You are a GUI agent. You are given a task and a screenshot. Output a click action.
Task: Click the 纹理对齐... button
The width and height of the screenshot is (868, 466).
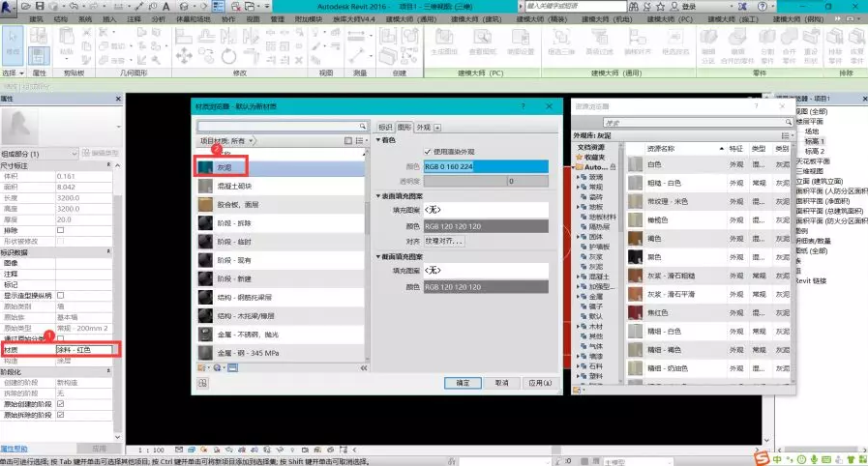[x=444, y=242]
